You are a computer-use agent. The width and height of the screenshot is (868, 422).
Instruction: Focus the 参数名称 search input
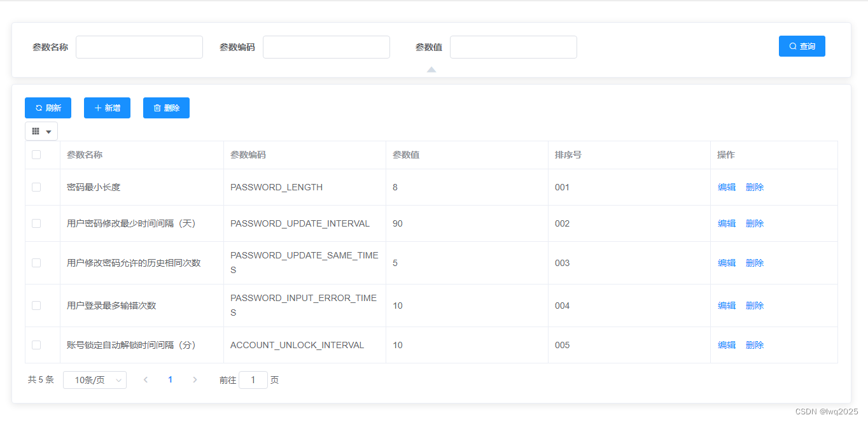[x=139, y=47]
